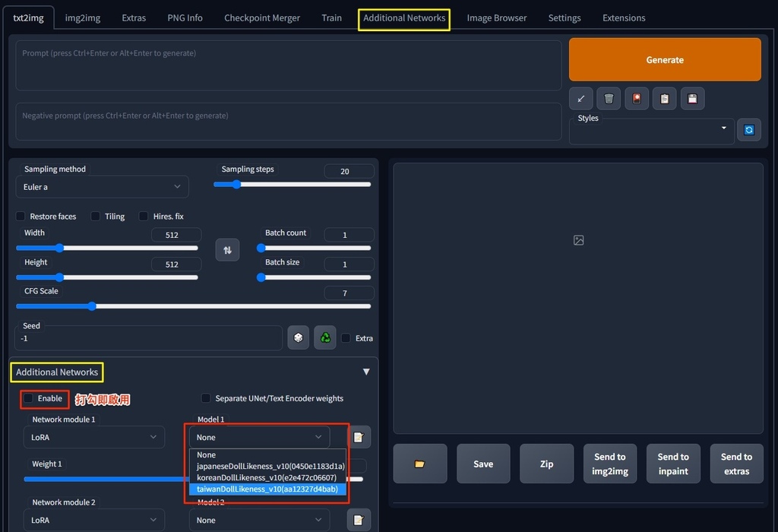The image size is (778, 532).
Task: Swap width and height with arrows button
Action: (x=227, y=249)
